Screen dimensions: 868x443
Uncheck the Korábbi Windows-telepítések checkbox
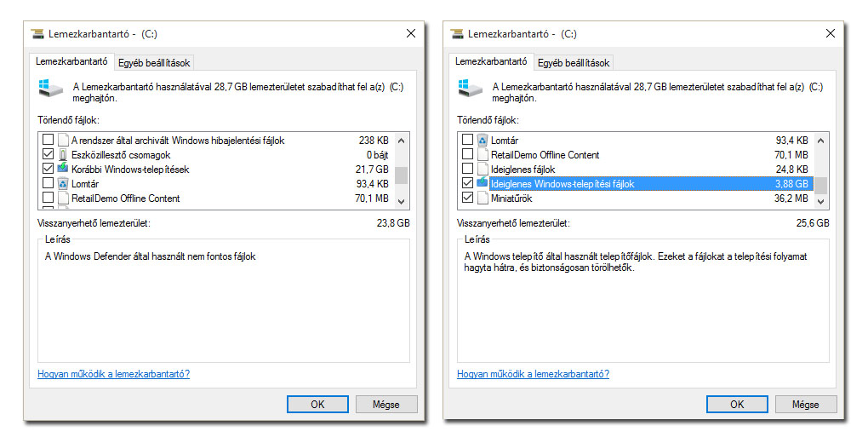pyautogui.click(x=48, y=170)
